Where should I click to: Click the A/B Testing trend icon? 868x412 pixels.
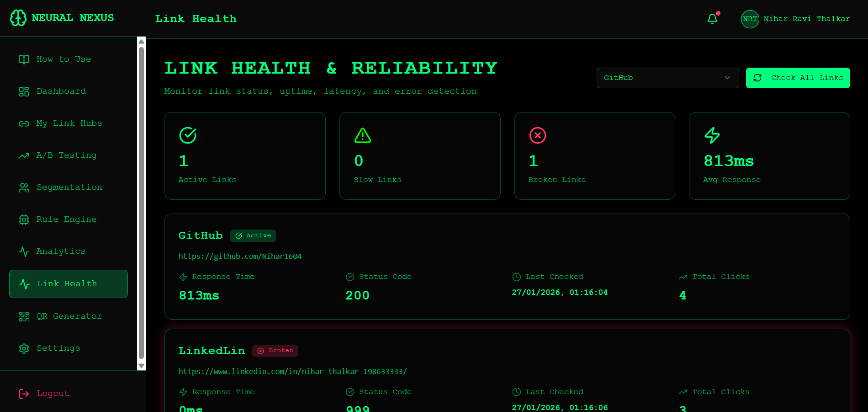pyautogui.click(x=24, y=155)
